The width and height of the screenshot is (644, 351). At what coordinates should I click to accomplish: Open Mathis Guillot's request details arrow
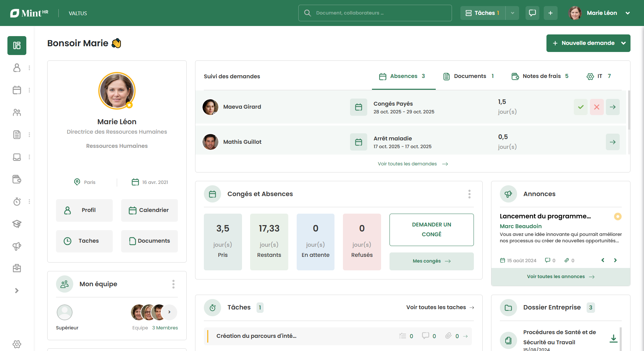(613, 142)
